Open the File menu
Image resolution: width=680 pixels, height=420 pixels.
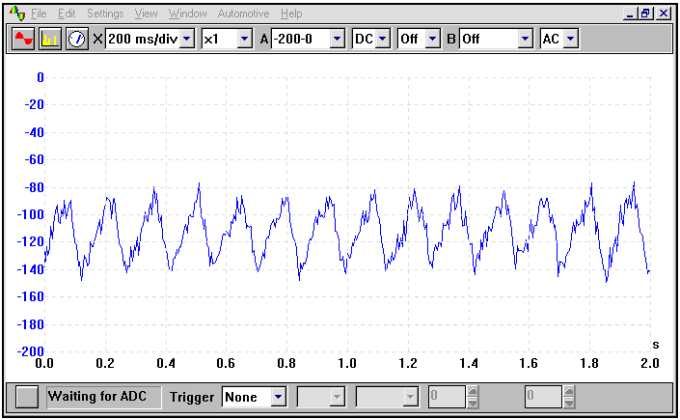click(x=39, y=14)
